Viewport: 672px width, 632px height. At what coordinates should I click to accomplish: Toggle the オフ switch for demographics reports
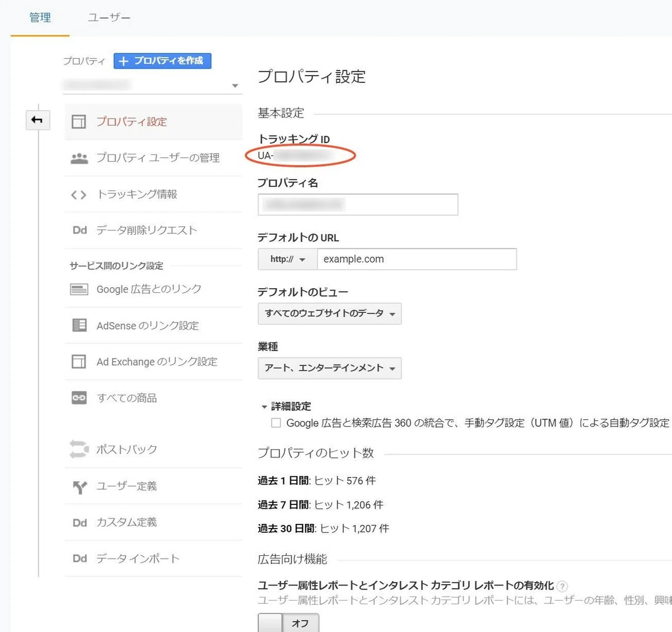tap(288, 623)
